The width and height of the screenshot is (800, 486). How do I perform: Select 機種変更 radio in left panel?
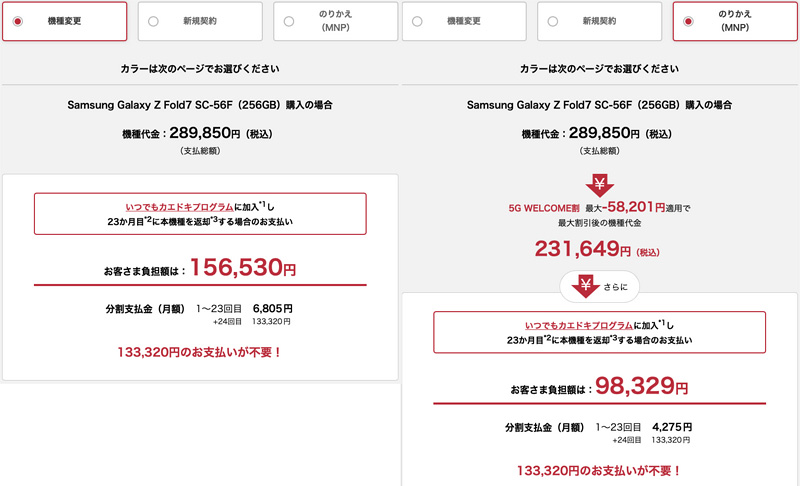[x=18, y=21]
